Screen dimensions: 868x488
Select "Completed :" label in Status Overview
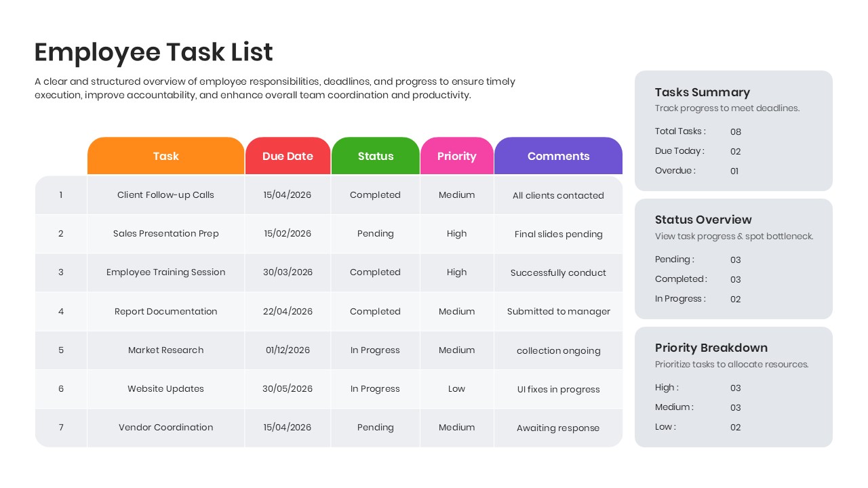pyautogui.click(x=681, y=279)
